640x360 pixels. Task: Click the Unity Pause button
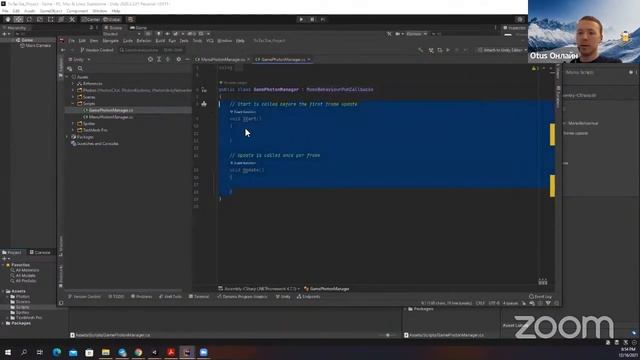[x=312, y=19]
